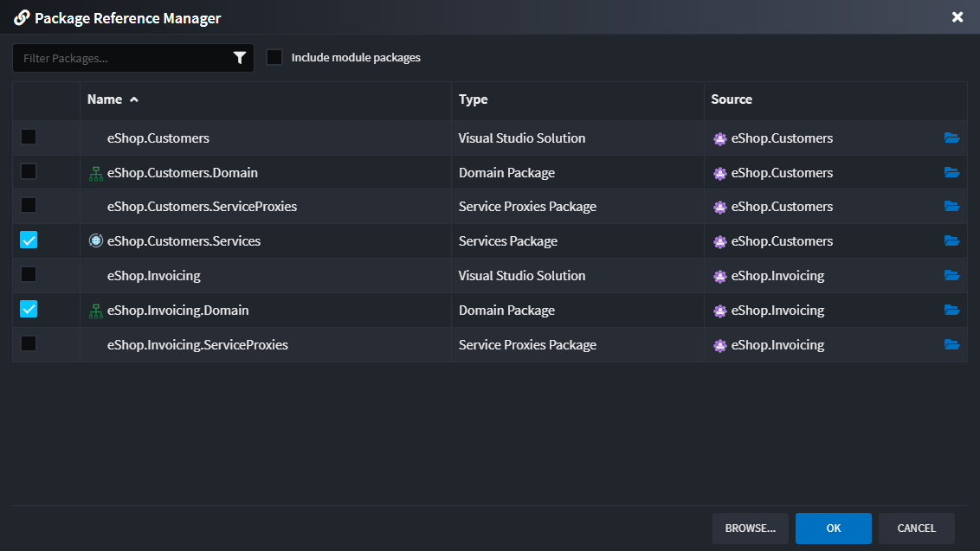Click the source icon in eShop.Customers.Services row
980x551 pixels.
coord(720,242)
